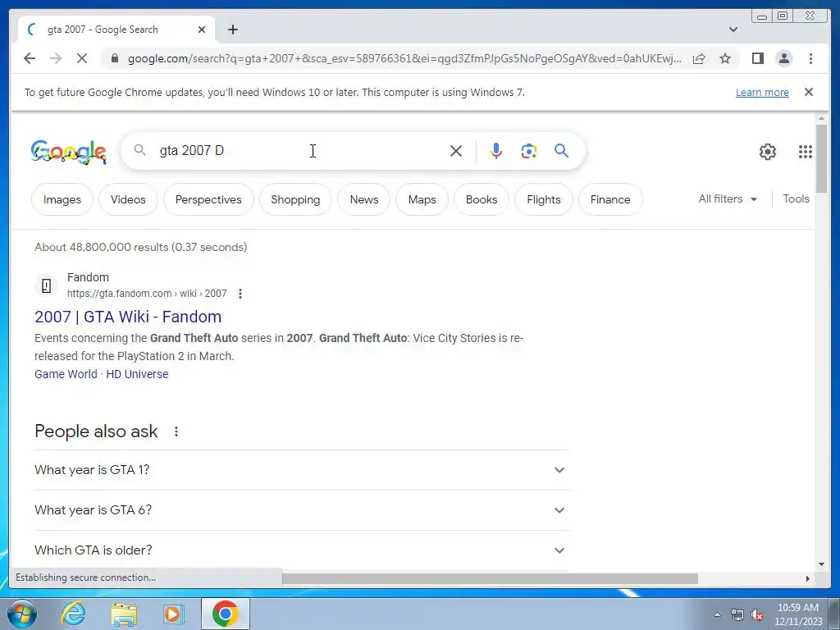Show hidden system tray icons
Image resolution: width=840 pixels, height=630 pixels.
717,614
